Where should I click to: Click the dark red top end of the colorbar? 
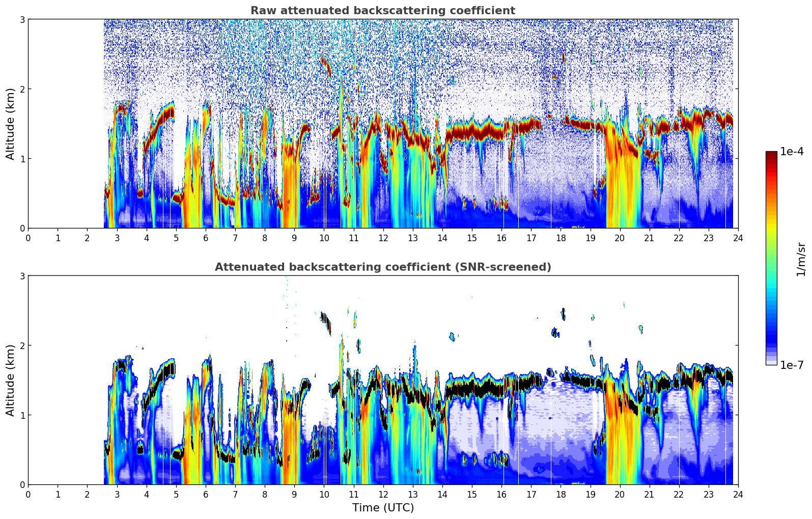point(771,154)
